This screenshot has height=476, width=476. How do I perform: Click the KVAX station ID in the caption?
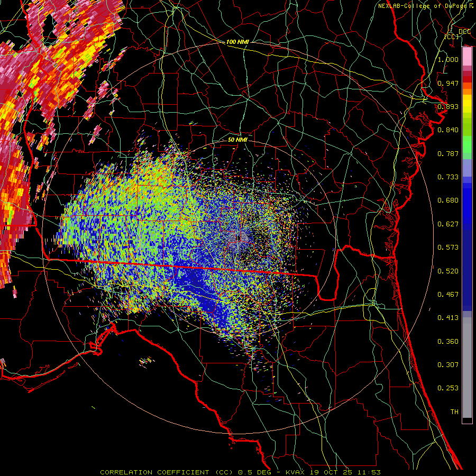tap(296, 472)
